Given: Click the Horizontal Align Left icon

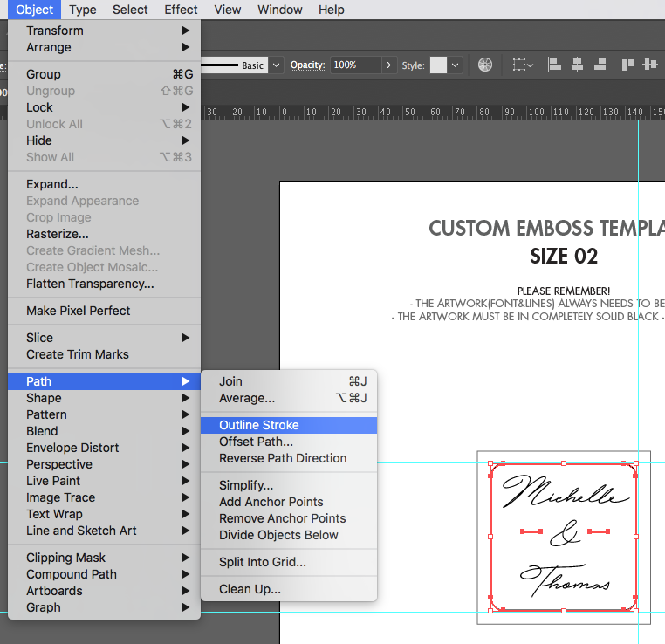Looking at the screenshot, I should [554, 65].
